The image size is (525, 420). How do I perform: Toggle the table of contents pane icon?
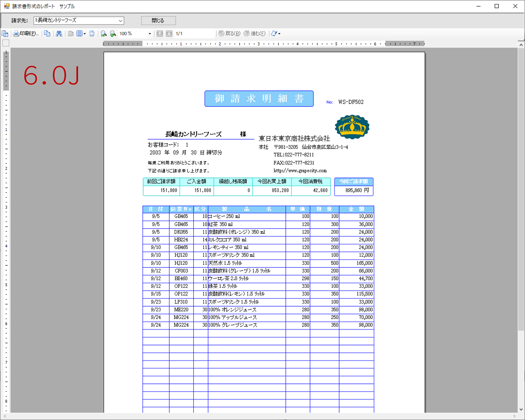point(5,34)
